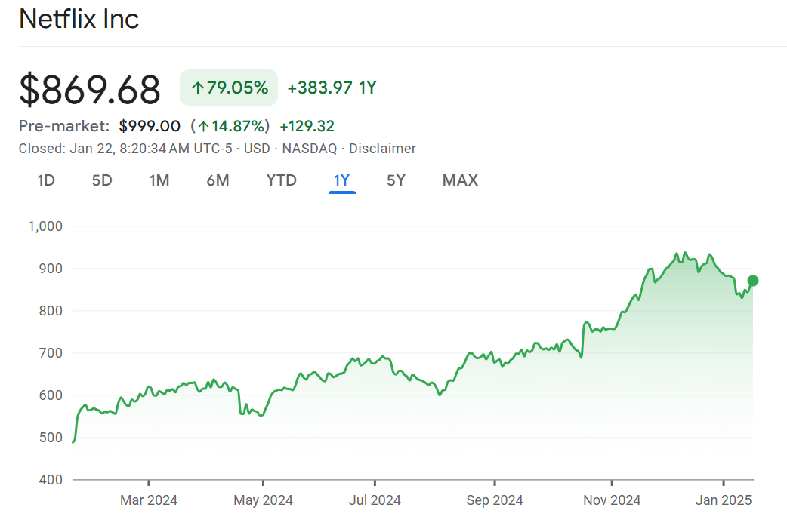Click the +383.97 1Y change text

(x=332, y=88)
